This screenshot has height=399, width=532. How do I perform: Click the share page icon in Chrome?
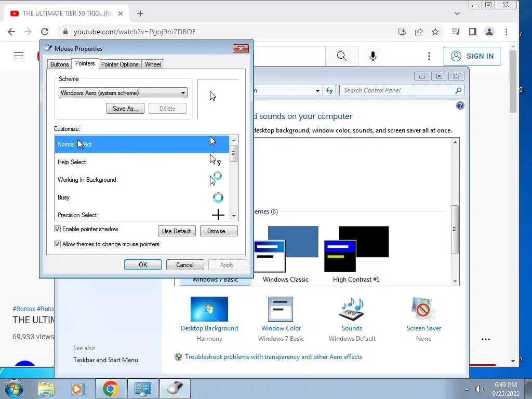point(419,32)
